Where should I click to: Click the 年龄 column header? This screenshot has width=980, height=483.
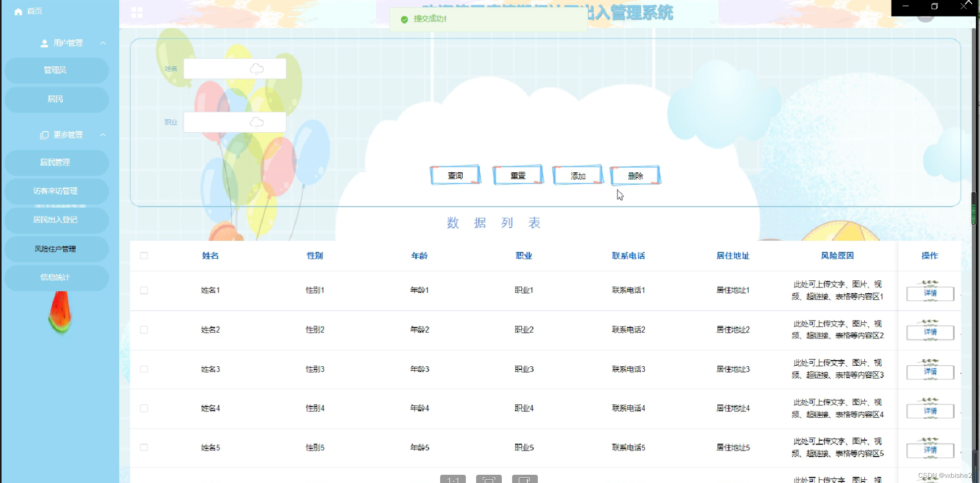(420, 256)
